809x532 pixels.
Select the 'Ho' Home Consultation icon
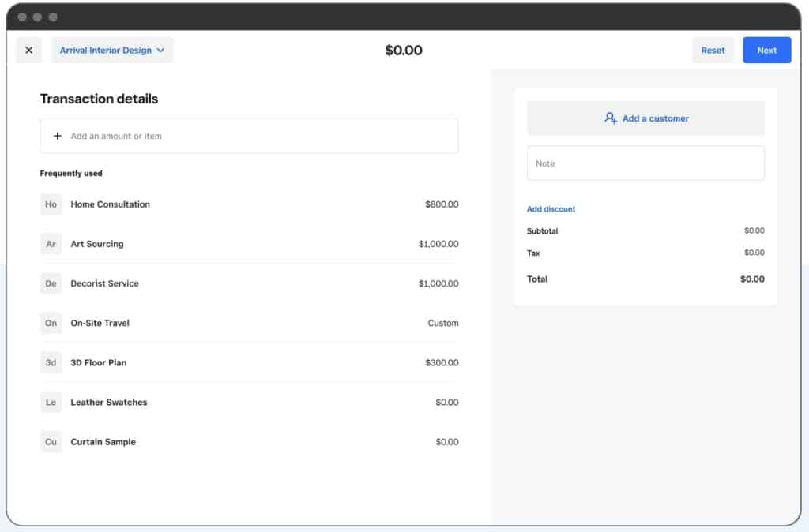[x=51, y=204]
